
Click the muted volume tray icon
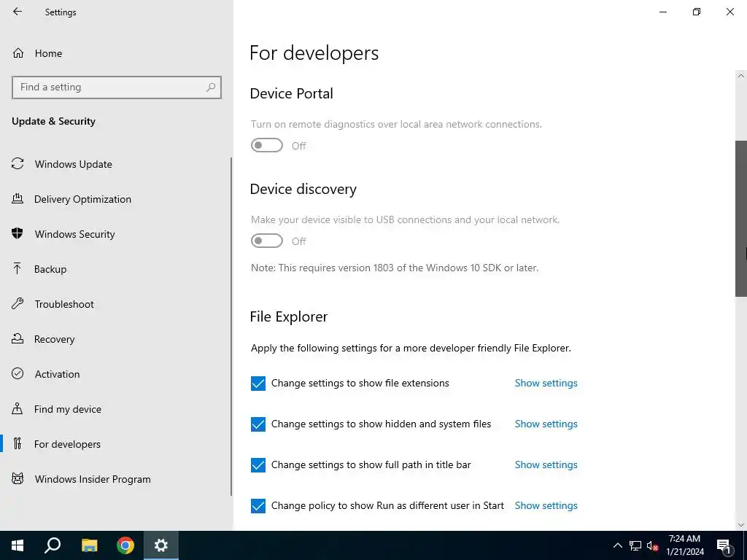pyautogui.click(x=652, y=545)
